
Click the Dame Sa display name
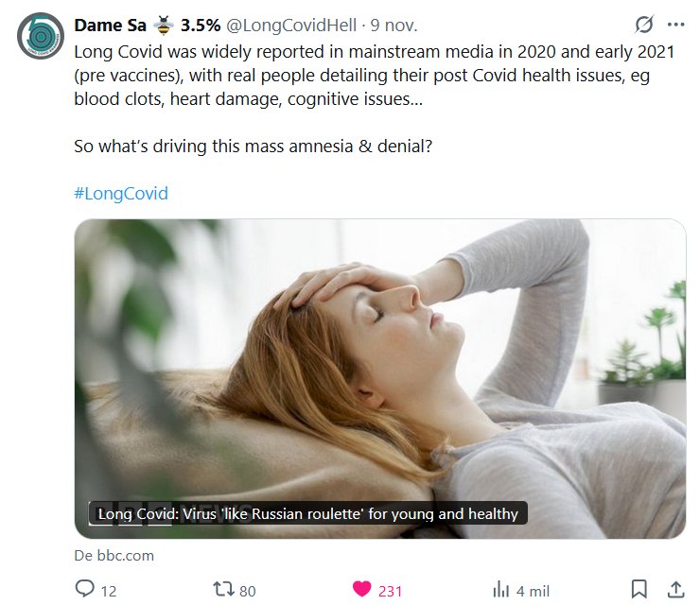110,25
